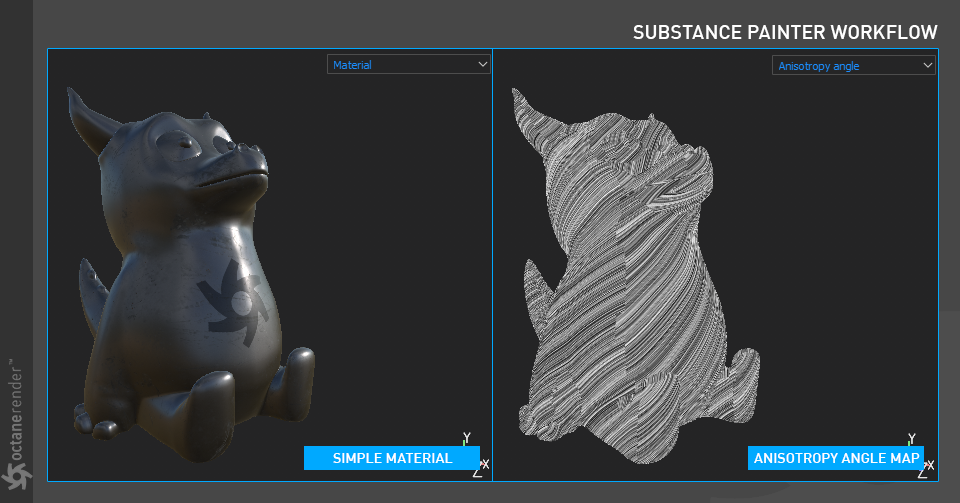Click the octanerender logo icon in sidebar
This screenshot has width=960, height=503.
[16, 475]
